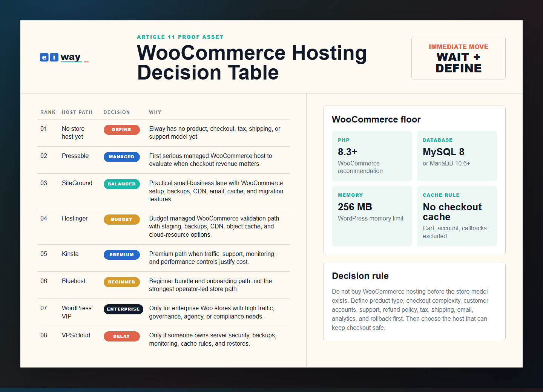Click the DELAY badge for VPS/cloud

click(121, 336)
